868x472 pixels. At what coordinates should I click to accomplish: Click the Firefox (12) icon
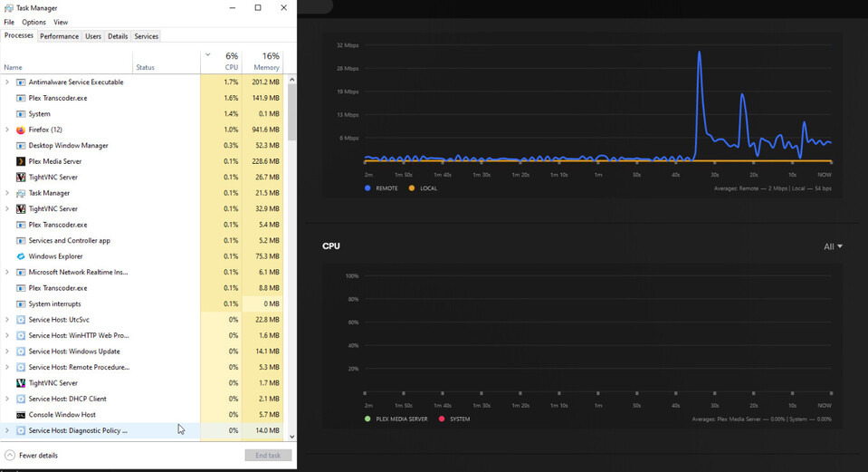click(21, 130)
